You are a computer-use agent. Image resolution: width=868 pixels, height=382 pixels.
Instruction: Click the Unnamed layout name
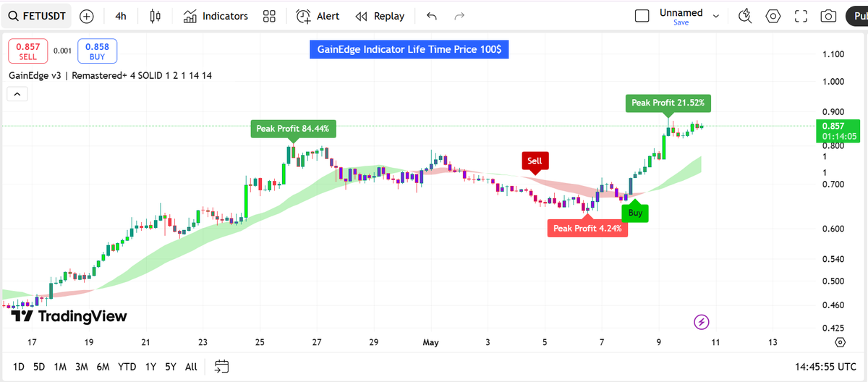(681, 12)
